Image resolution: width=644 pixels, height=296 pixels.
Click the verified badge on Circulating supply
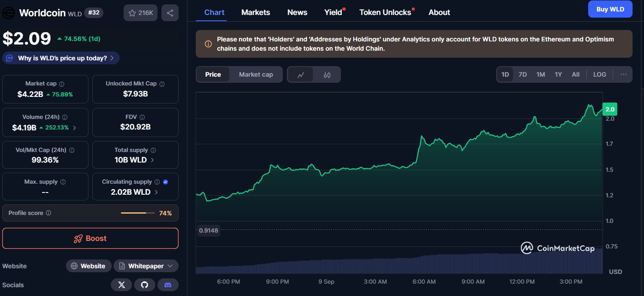[165, 182]
